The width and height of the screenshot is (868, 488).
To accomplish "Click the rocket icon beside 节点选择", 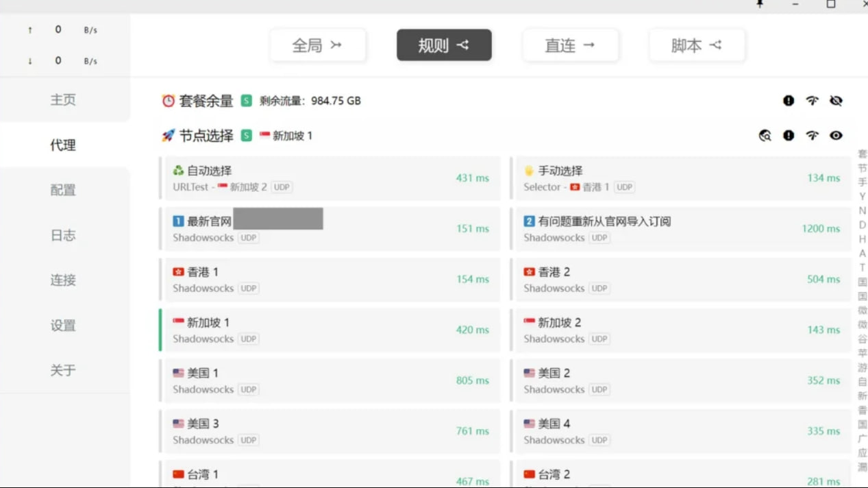I will click(x=168, y=136).
